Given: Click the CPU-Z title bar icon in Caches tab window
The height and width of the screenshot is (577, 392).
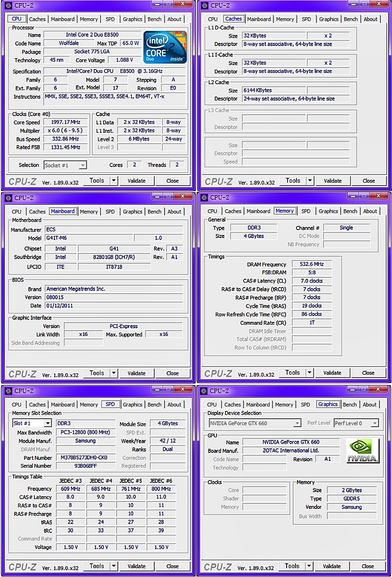Looking at the screenshot, I should click(x=205, y=5).
